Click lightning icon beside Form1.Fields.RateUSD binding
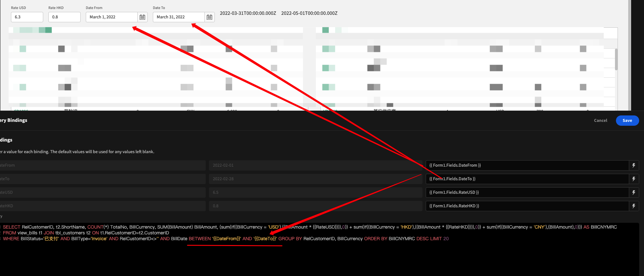The height and width of the screenshot is (276, 644). (x=634, y=192)
